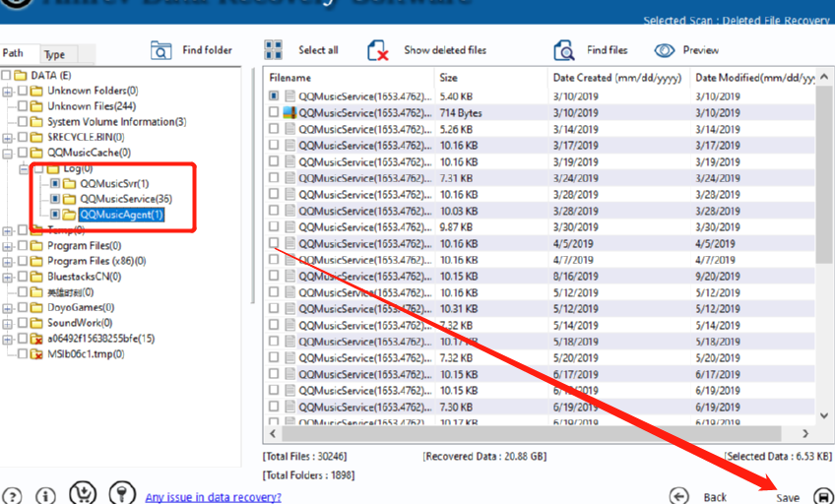Screen dimensions: 835x504
Task: Check the 714 Bytes file checkbox
Action: click(x=274, y=112)
